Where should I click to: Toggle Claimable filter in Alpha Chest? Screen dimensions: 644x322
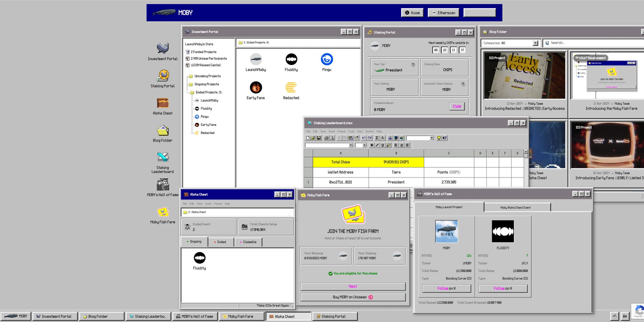click(x=248, y=242)
